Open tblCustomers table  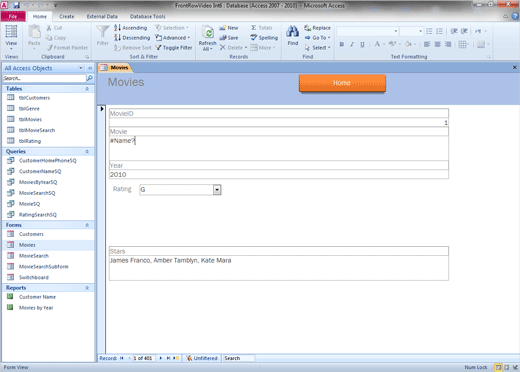tap(34, 98)
